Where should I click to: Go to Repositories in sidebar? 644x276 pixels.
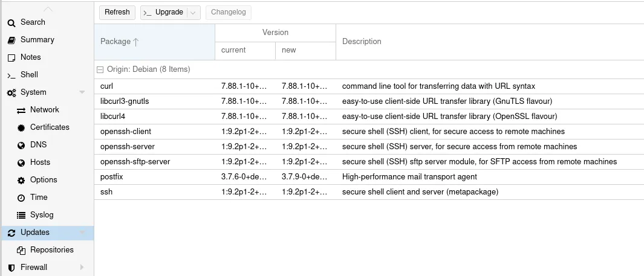(x=51, y=250)
